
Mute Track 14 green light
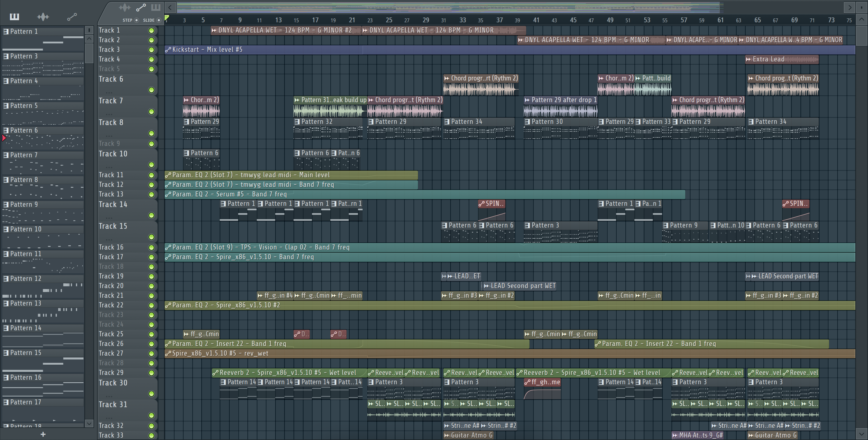tap(152, 215)
